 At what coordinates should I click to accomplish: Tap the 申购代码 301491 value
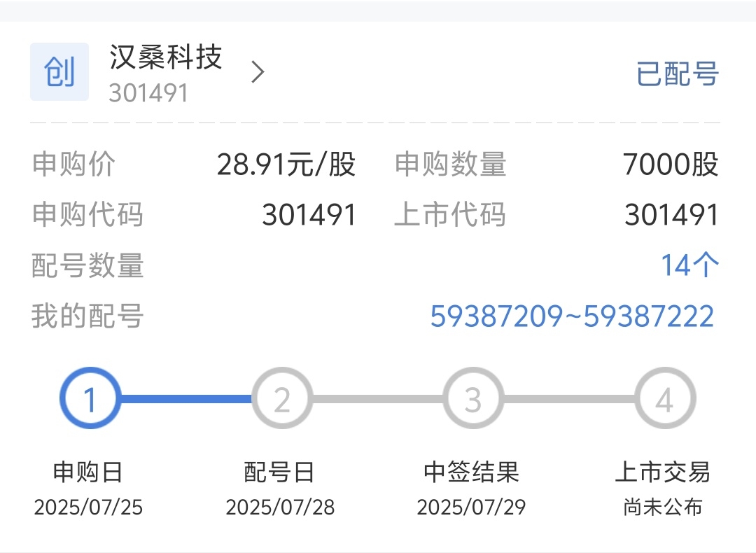tap(309, 214)
